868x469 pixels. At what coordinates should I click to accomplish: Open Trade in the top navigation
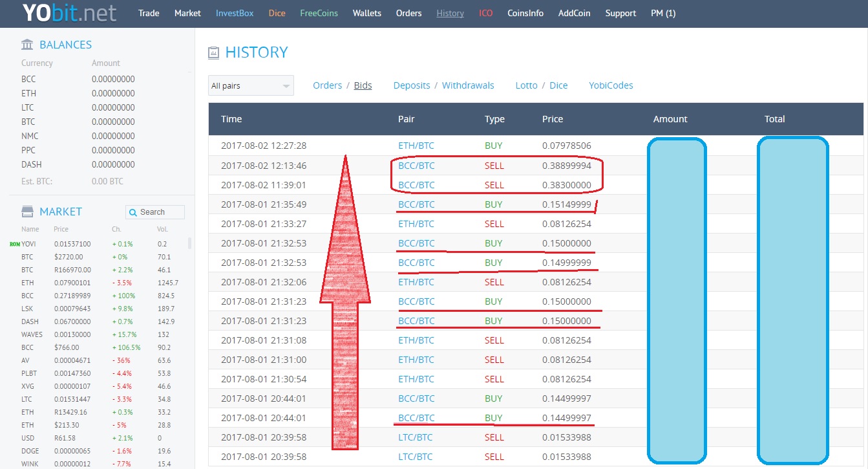149,13
